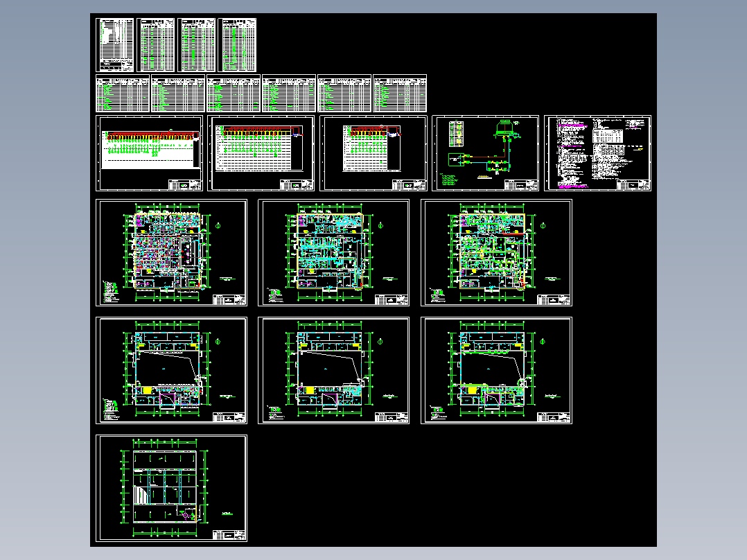Click the cooling tower symbol in the schematic
The height and width of the screenshot is (560, 747).
coord(504,128)
